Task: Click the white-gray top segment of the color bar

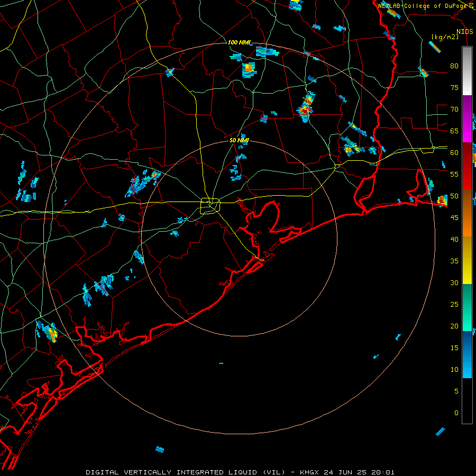Action: point(467,71)
